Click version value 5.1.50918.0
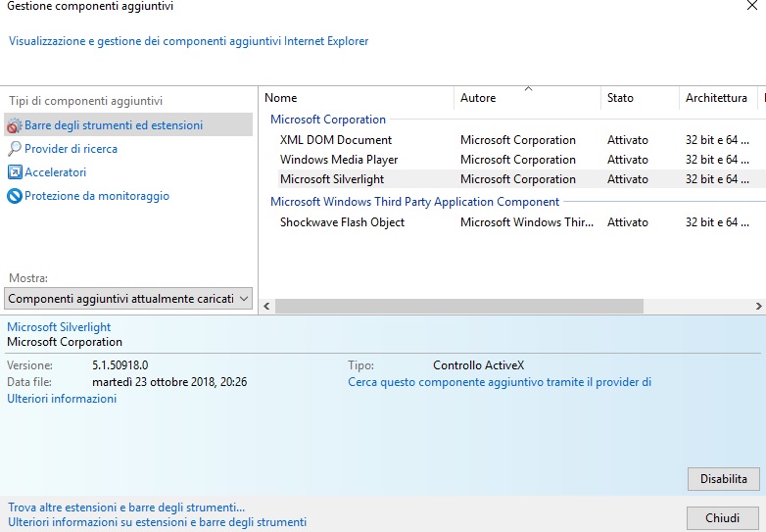Viewport: 766px width, 532px height. (x=120, y=364)
